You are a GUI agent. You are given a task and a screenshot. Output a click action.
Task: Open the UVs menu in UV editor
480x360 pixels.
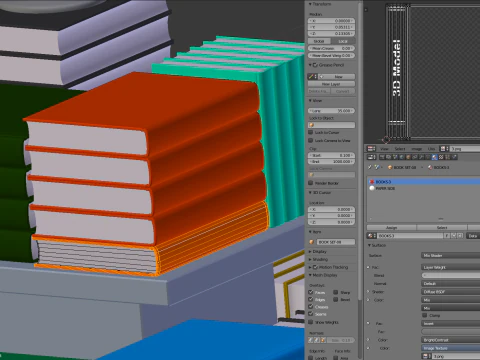432,149
